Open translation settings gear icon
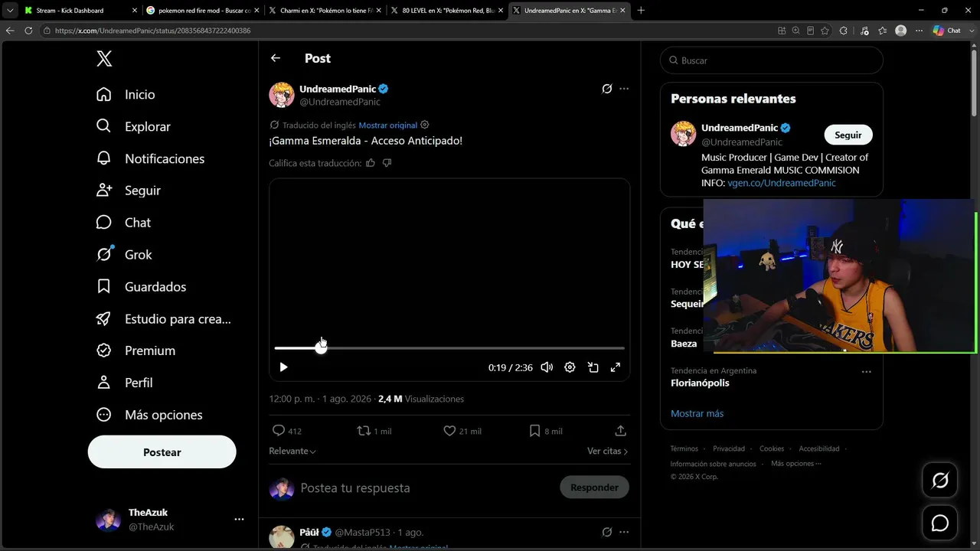This screenshot has width=980, height=551. (425, 125)
